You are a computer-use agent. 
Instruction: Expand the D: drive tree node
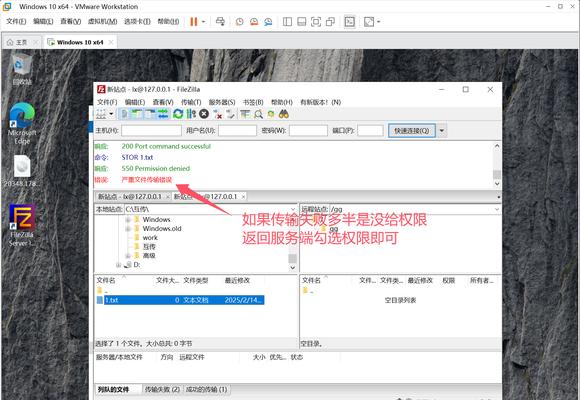pyautogui.click(x=118, y=265)
